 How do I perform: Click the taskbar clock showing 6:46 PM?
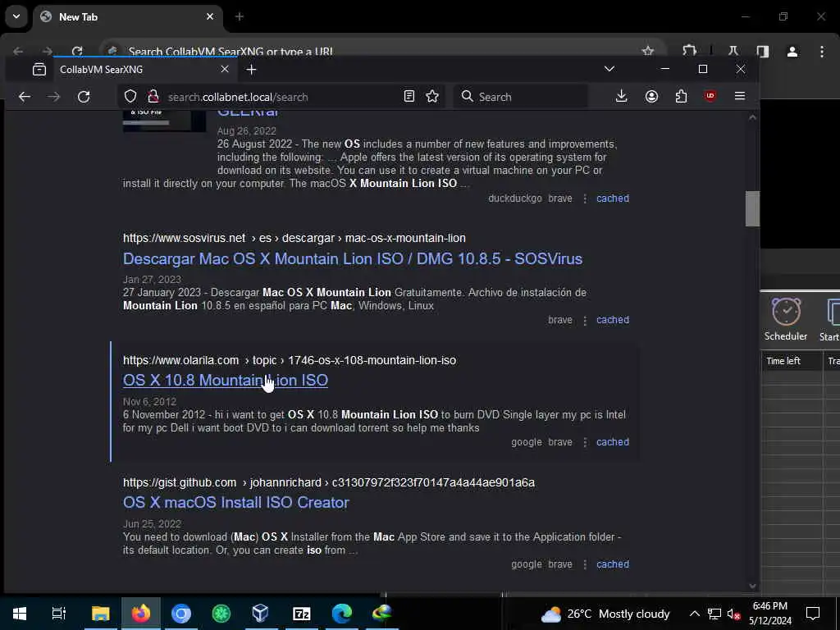coord(770,614)
